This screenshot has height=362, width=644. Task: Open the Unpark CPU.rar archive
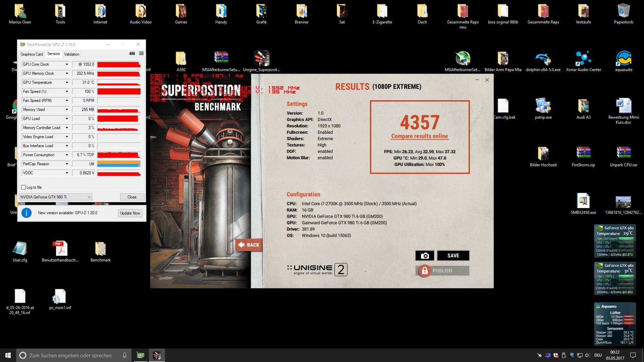click(623, 156)
